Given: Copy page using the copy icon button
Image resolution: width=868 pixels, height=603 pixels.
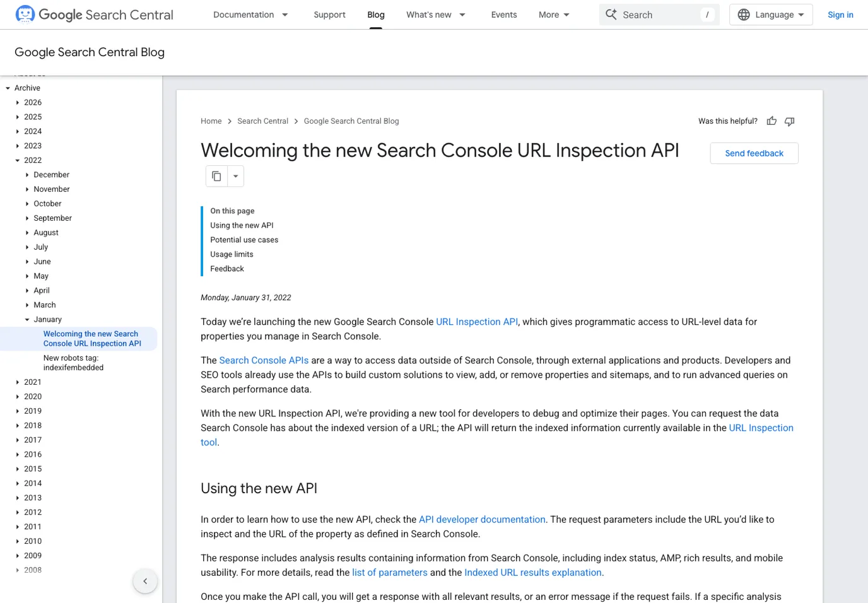Looking at the screenshot, I should pos(216,176).
